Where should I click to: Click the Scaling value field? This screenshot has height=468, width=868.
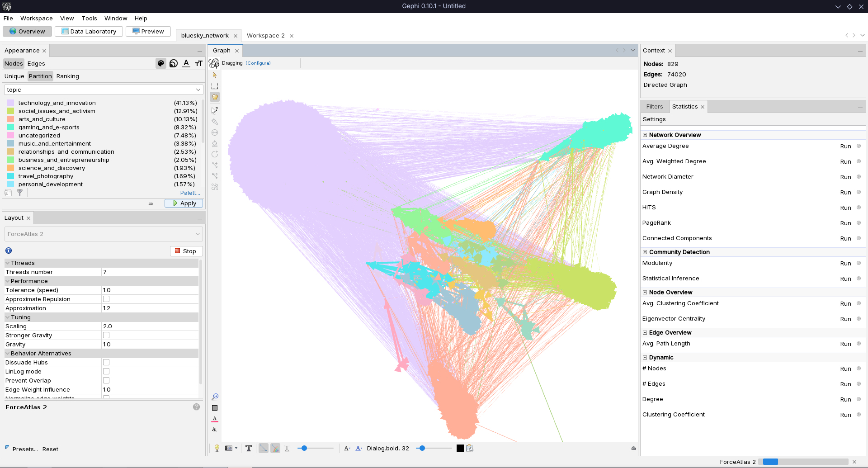(149, 326)
